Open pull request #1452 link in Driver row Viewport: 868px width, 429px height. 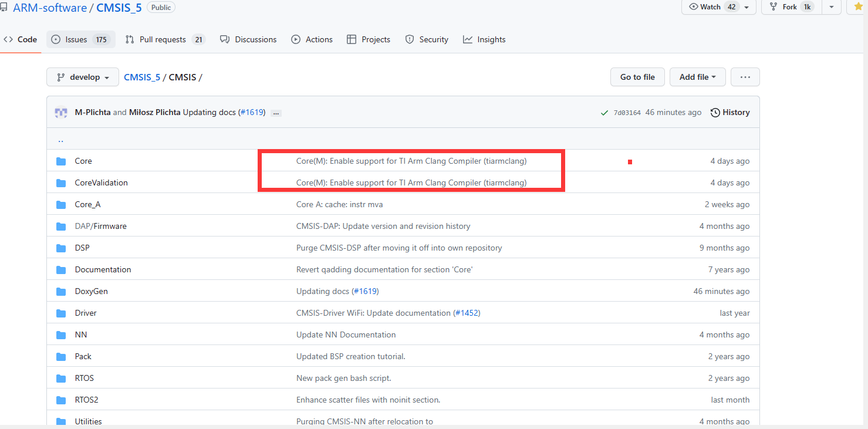(x=467, y=313)
